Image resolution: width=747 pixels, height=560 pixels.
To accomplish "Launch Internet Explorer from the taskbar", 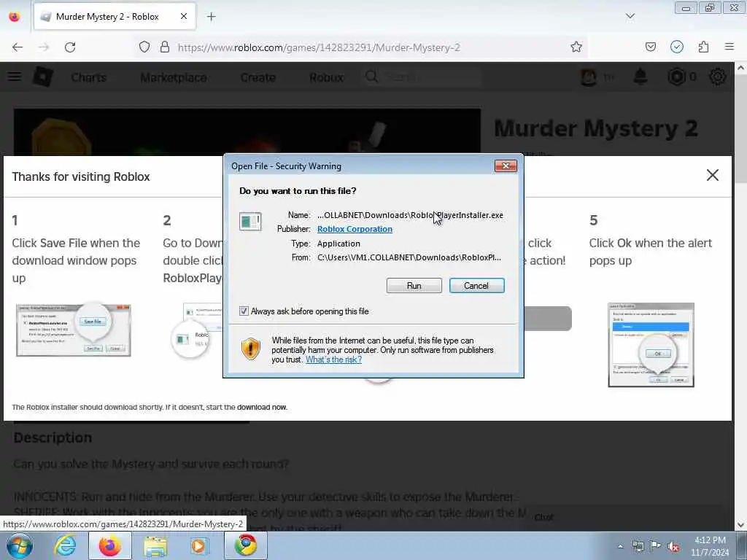I will (65, 545).
